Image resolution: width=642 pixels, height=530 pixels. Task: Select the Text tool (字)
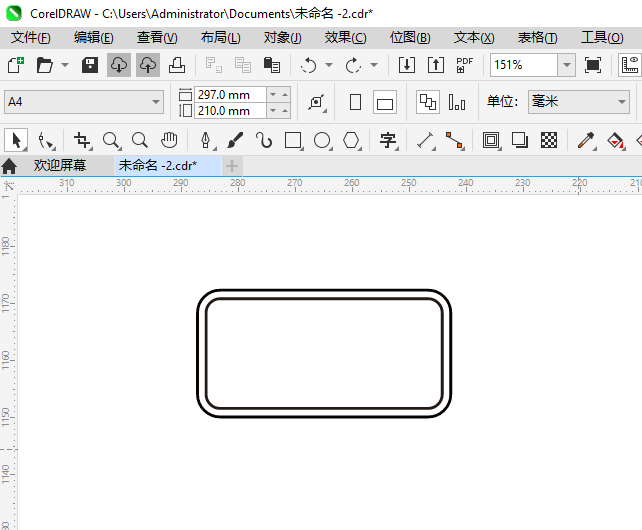pos(388,140)
